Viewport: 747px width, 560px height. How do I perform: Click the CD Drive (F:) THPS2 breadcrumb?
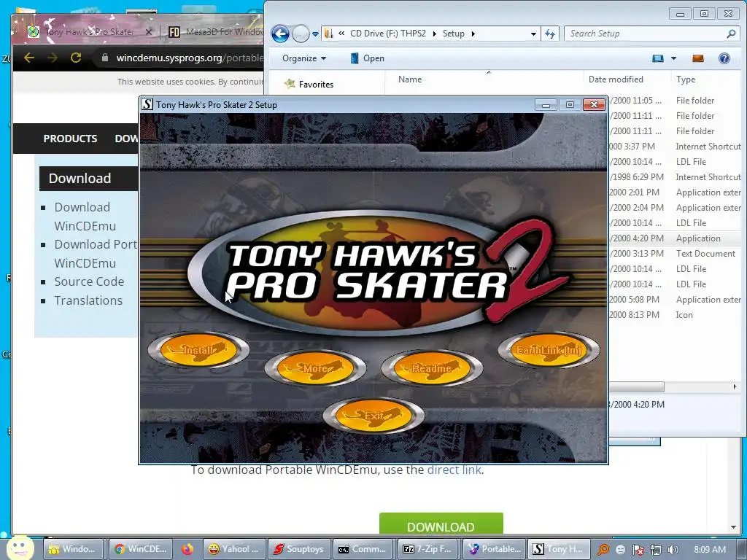point(388,34)
